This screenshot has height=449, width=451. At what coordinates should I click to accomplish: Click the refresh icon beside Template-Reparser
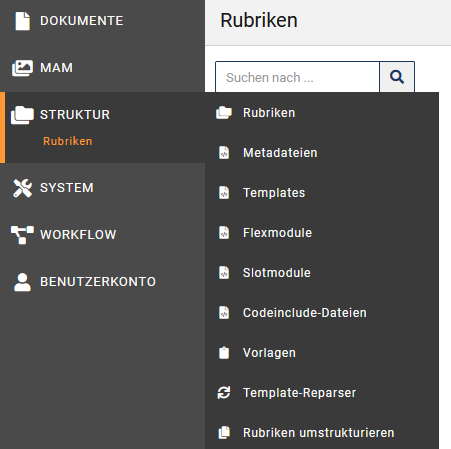point(224,393)
